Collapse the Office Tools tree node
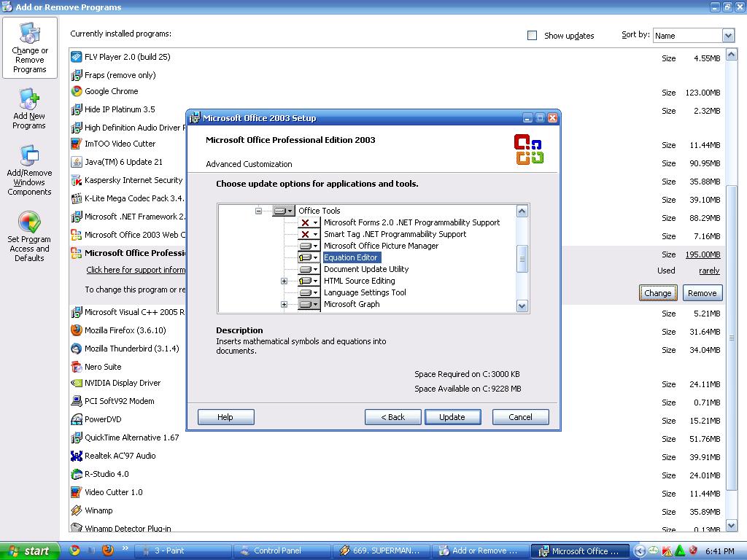 click(258, 211)
